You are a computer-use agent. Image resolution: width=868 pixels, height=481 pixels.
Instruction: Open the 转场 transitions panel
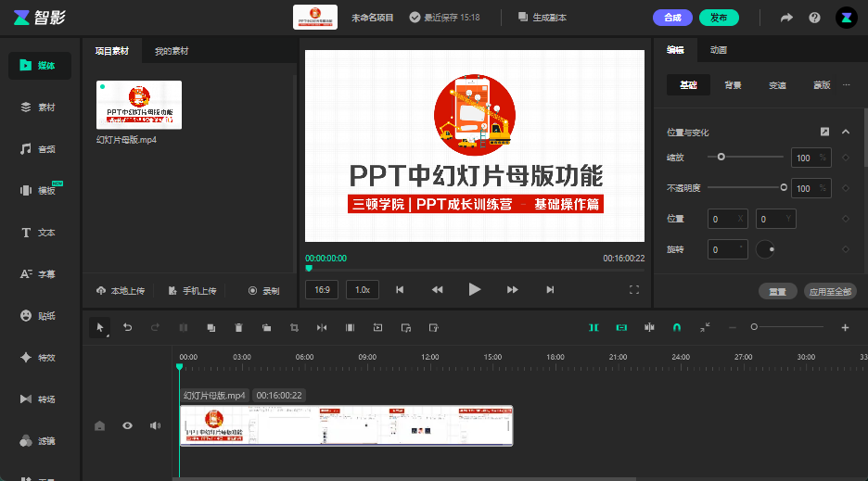point(38,399)
